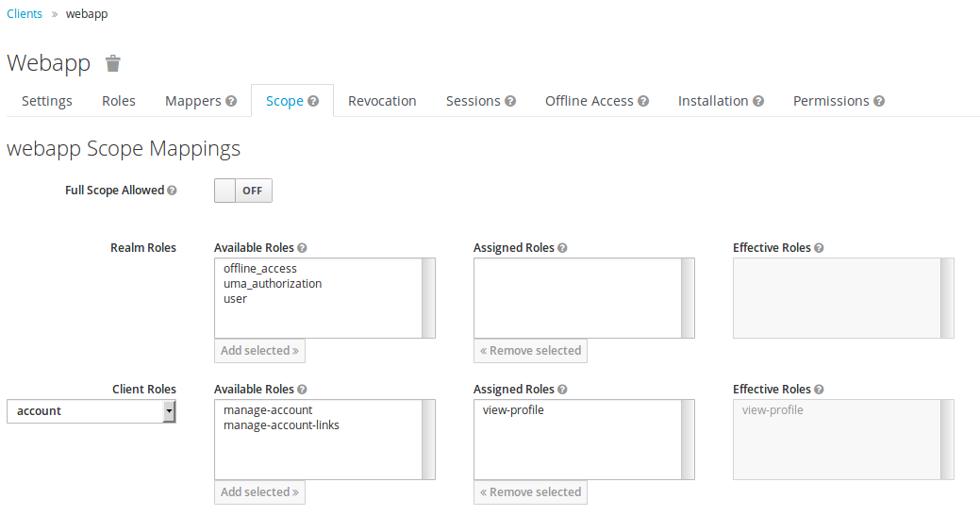Viewport: 980px width, 516px height.
Task: Select view-profile in Assigned Roles
Action: pos(513,409)
